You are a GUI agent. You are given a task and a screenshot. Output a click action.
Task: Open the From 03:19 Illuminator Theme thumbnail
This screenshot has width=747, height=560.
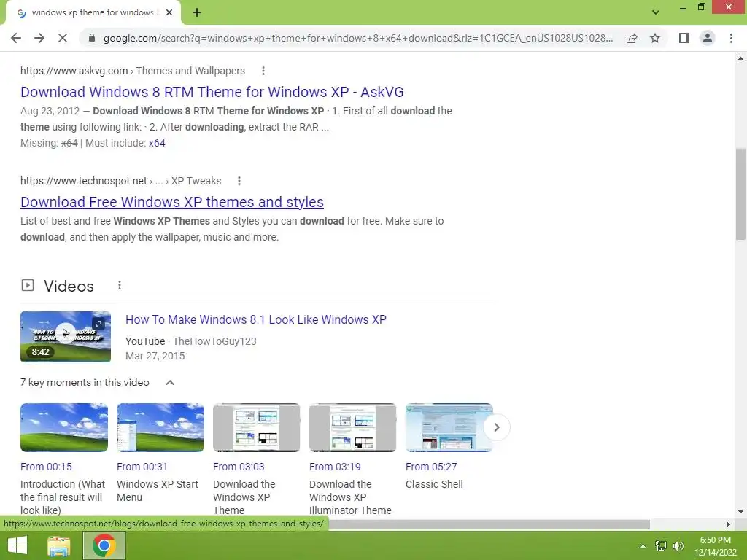click(x=353, y=427)
